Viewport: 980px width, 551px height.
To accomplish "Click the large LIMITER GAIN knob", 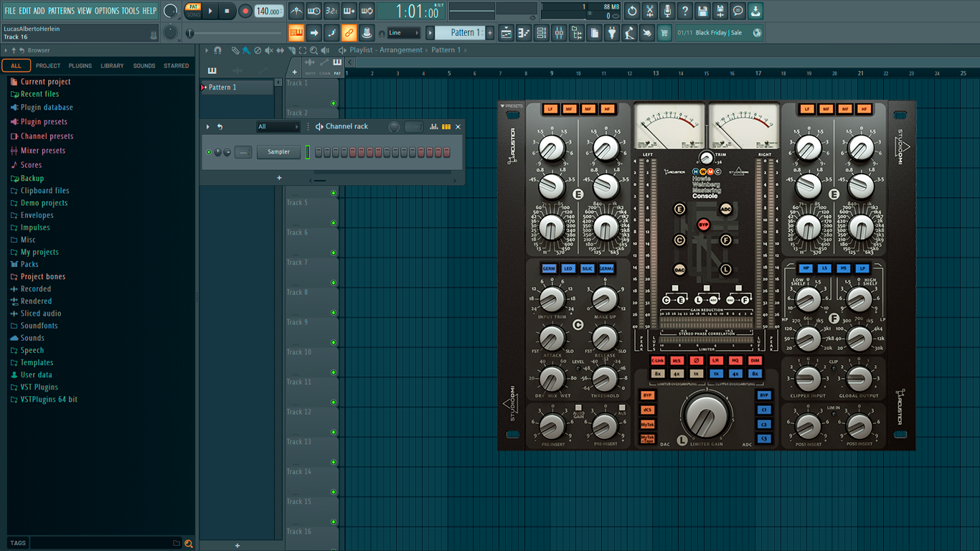I will pyautogui.click(x=707, y=416).
